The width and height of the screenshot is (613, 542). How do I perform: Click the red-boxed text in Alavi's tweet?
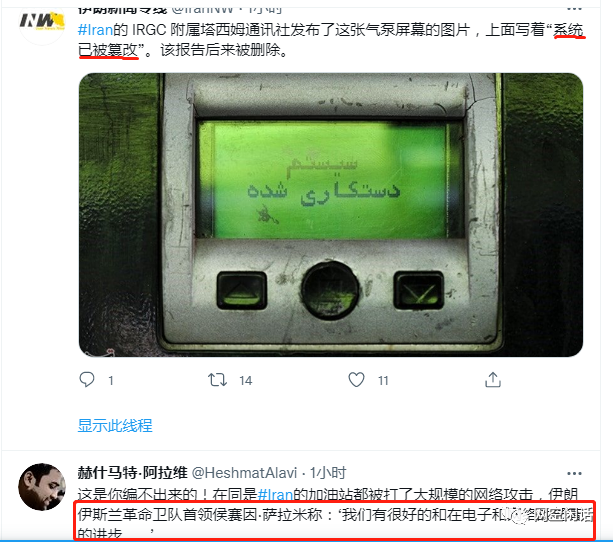[x=335, y=520]
